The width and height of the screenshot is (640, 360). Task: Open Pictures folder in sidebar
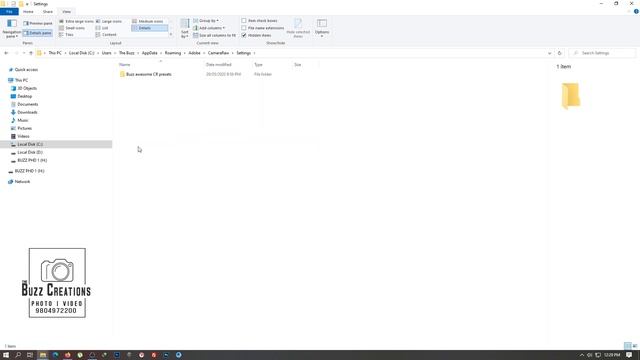[x=24, y=128]
